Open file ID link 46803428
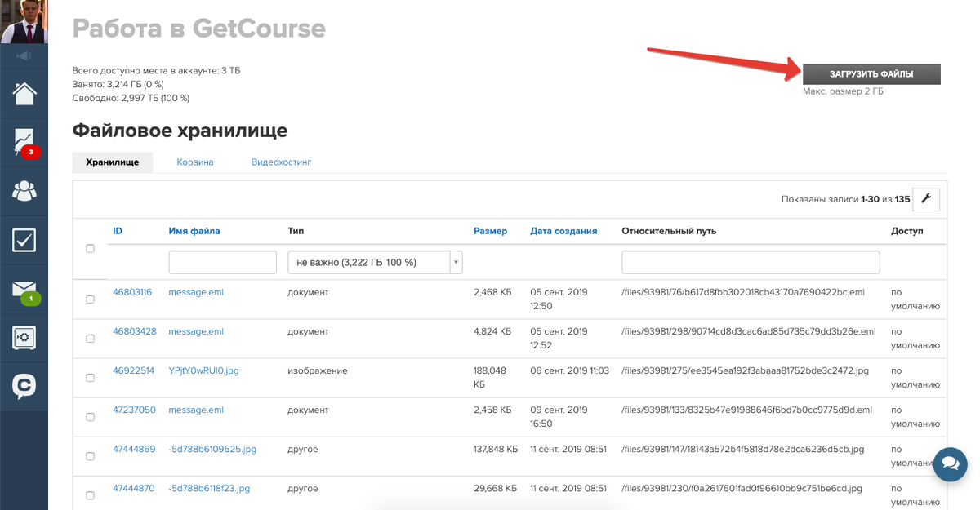This screenshot has width=980, height=510. pyautogui.click(x=134, y=331)
